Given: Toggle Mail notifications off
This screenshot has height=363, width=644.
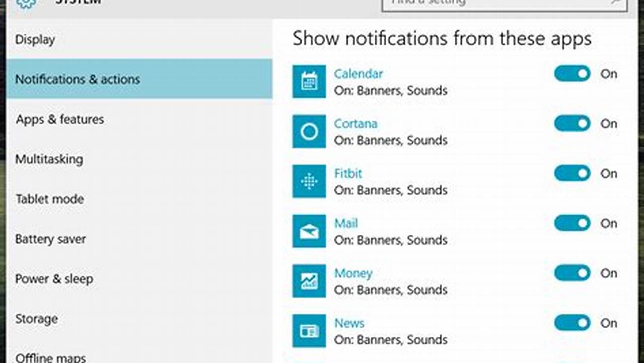Looking at the screenshot, I should tap(573, 223).
